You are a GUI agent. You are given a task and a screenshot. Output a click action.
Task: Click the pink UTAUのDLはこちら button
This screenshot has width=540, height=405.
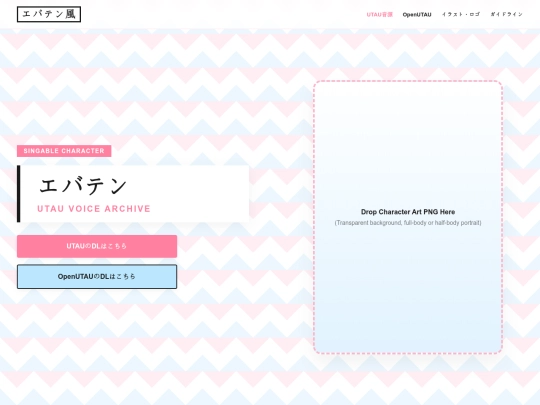tap(97, 246)
